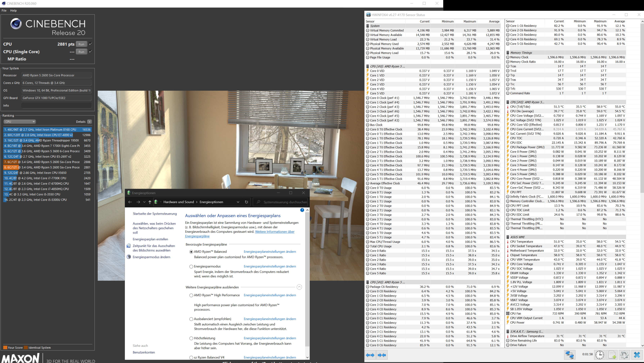Open the Cinebench Help menu
Screen dimensions: 644x363
(13, 10)
